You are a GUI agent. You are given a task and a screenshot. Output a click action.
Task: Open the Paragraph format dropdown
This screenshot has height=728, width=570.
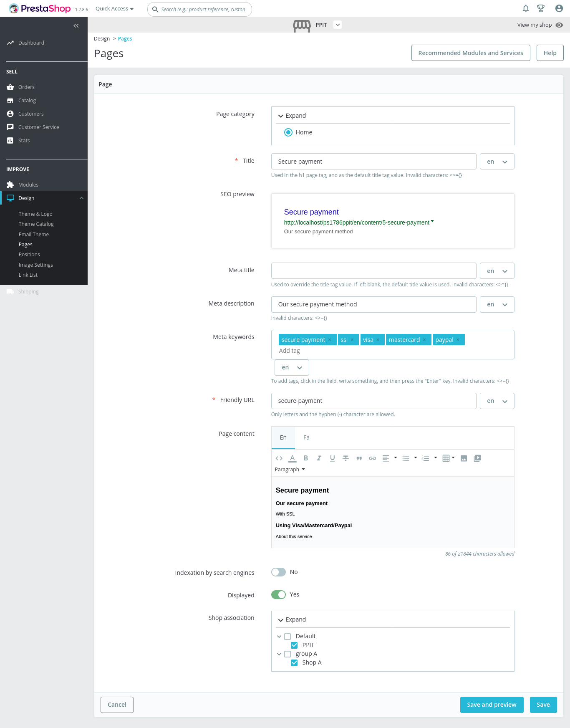tap(290, 470)
